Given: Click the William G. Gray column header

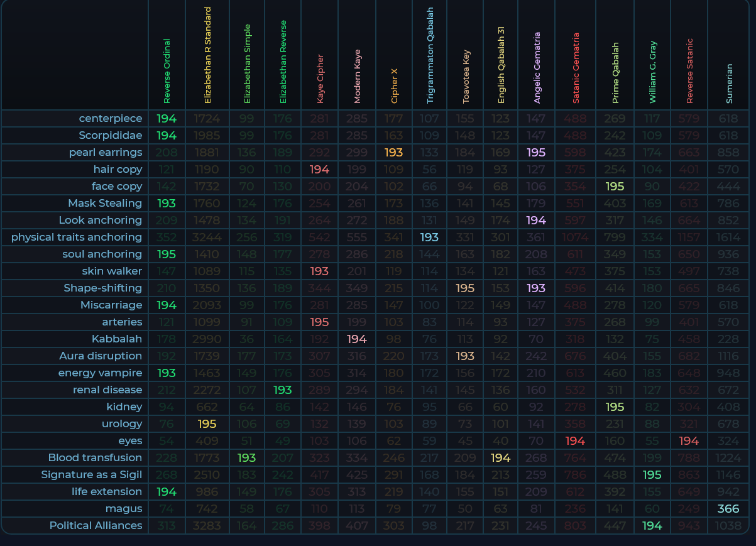Looking at the screenshot, I should [x=653, y=72].
